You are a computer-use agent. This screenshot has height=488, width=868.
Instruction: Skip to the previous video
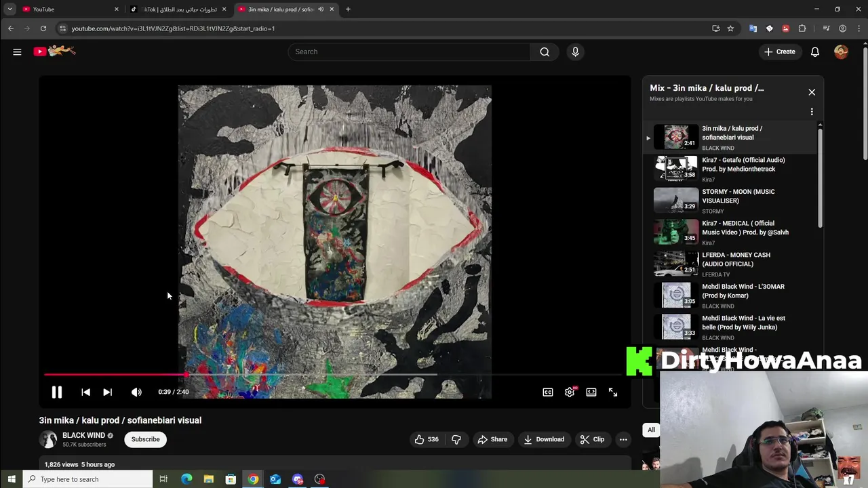[85, 392]
